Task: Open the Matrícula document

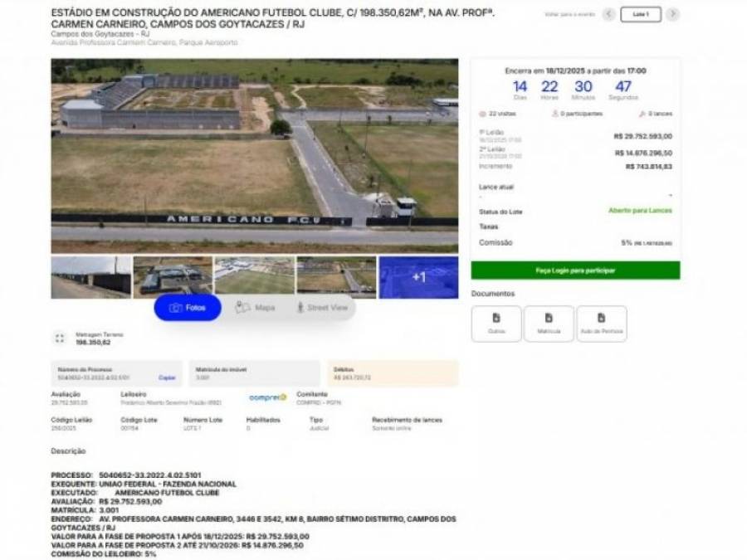Action: coord(549,323)
